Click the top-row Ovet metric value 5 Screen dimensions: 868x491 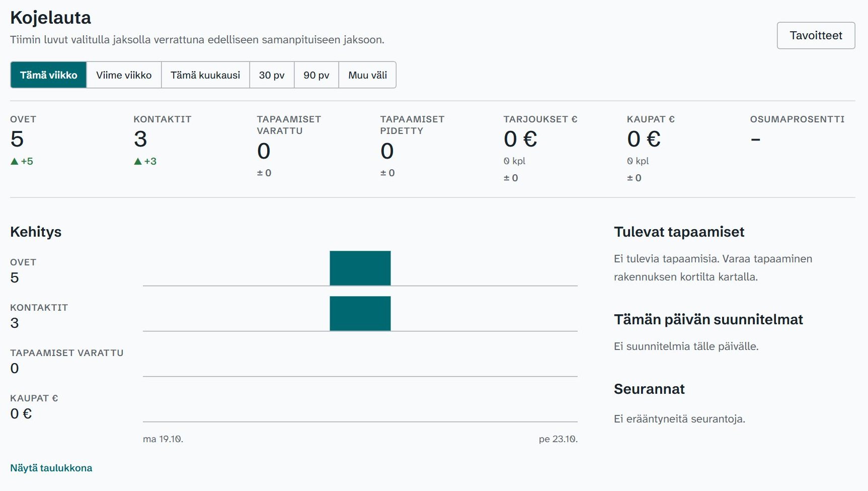click(17, 139)
